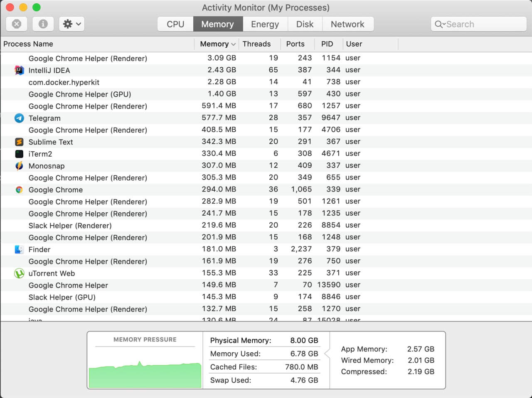The image size is (532, 398).
Task: Open the gear actions dropdown
Action: 72,24
